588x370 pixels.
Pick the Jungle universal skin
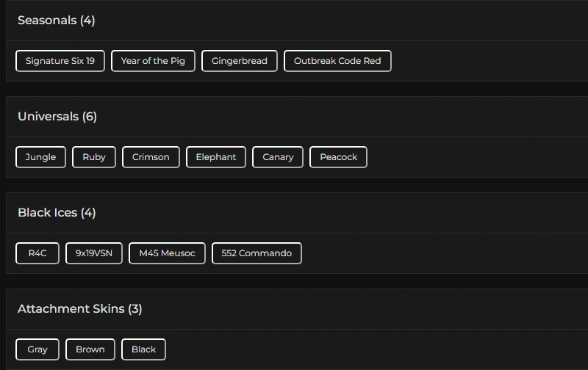click(40, 157)
